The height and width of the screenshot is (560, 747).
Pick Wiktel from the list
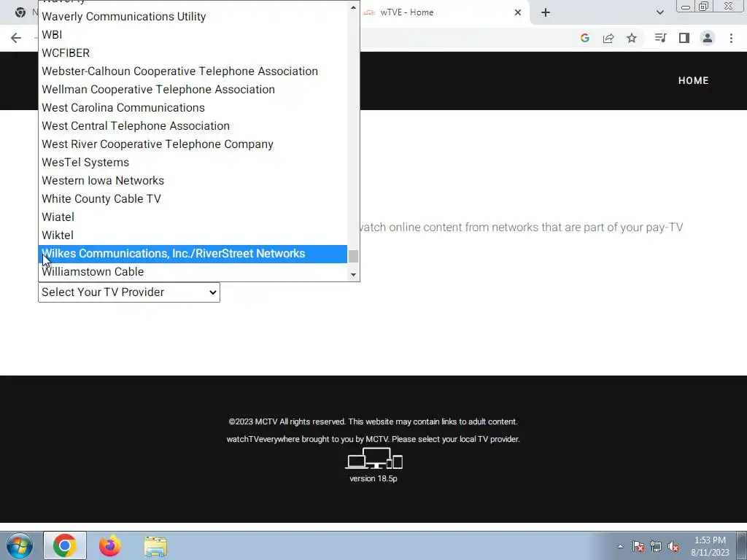pyautogui.click(x=193, y=236)
